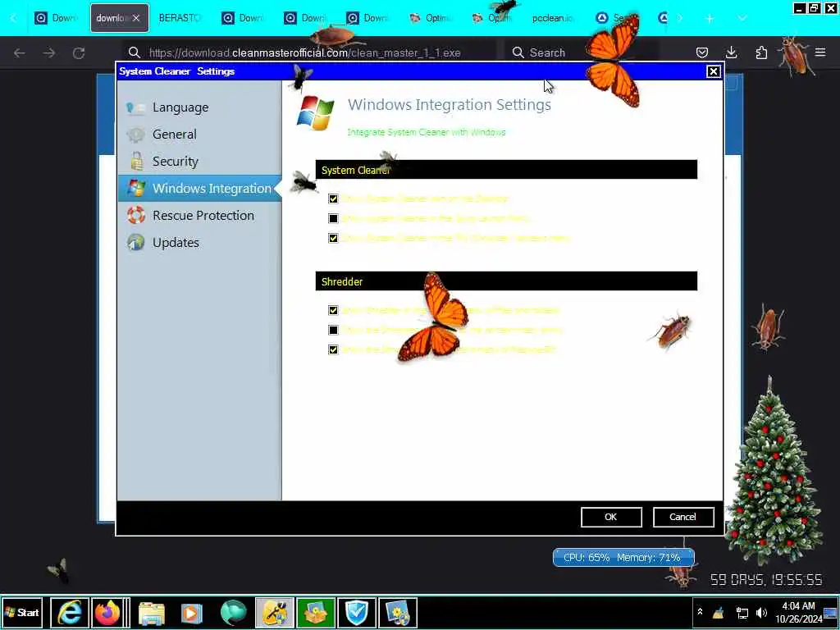Click Cancel in the settings dialog
This screenshot has height=630, width=840.
[683, 517]
